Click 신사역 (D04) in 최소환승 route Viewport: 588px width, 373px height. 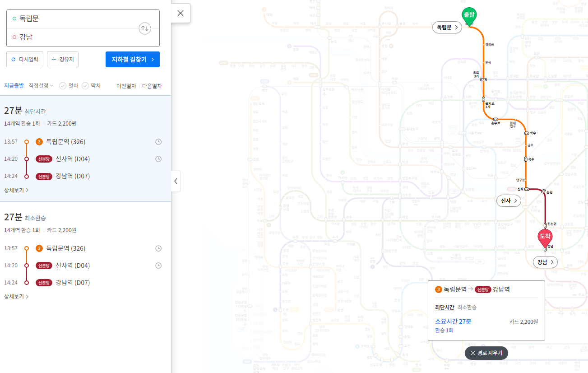73,266
